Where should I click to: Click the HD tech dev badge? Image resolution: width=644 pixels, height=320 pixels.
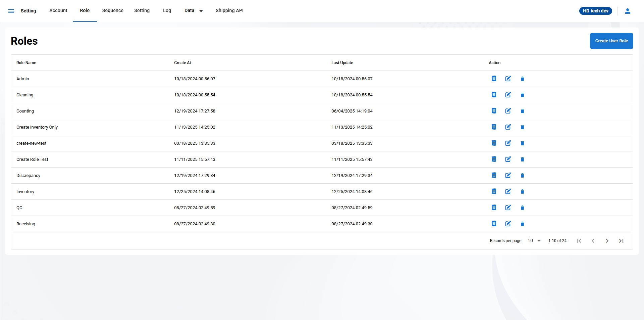click(x=595, y=11)
